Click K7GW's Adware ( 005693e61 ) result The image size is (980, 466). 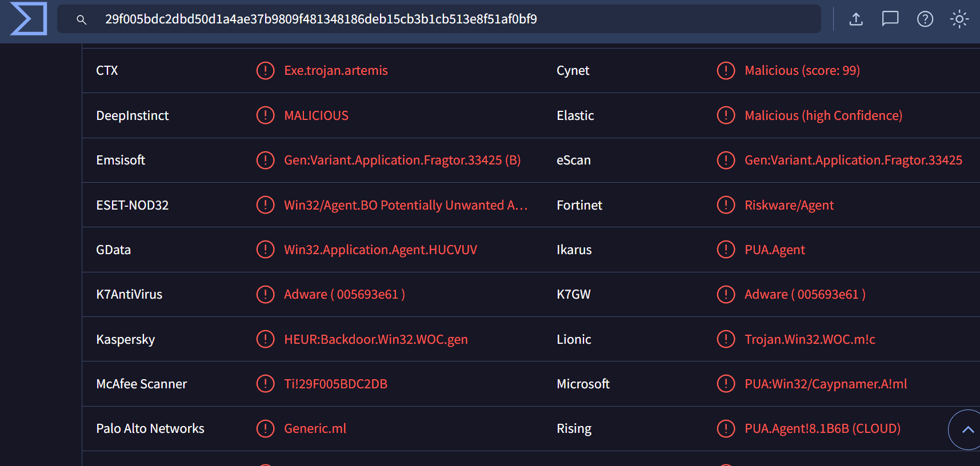point(805,294)
